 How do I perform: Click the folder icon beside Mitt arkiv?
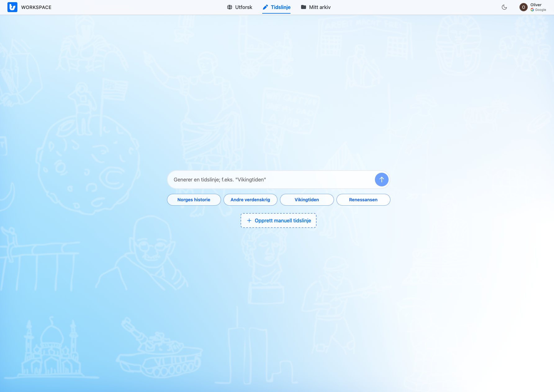pyautogui.click(x=304, y=7)
